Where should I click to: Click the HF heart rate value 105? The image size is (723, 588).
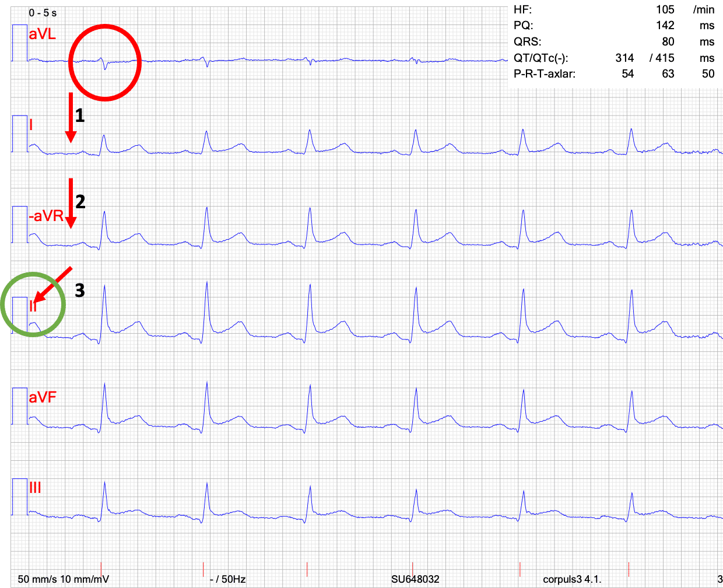[665, 9]
